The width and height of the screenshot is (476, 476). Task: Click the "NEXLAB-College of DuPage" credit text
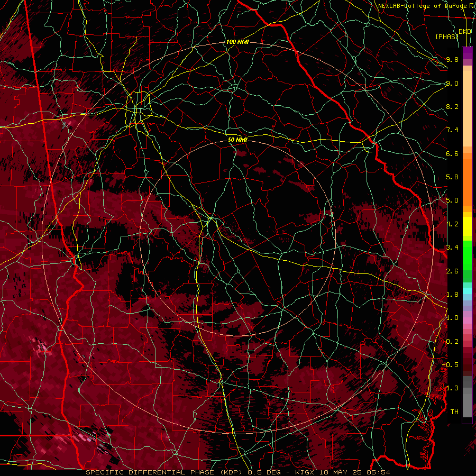point(422,6)
